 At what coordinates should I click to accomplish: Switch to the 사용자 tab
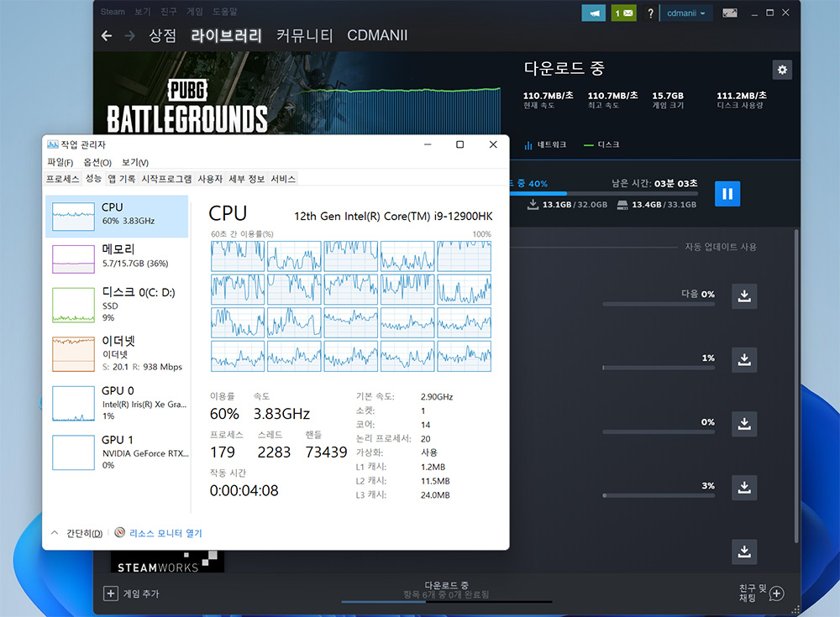(x=210, y=179)
